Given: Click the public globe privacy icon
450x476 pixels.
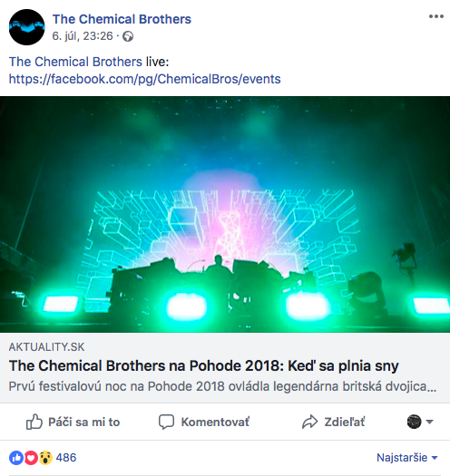Looking at the screenshot, I should pyautogui.click(x=128, y=36).
